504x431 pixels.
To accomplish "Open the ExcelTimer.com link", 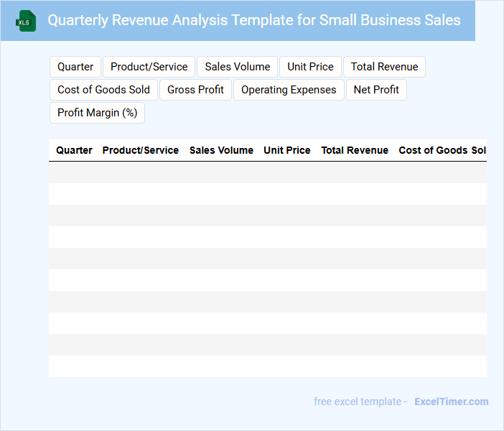I will click(x=451, y=402).
